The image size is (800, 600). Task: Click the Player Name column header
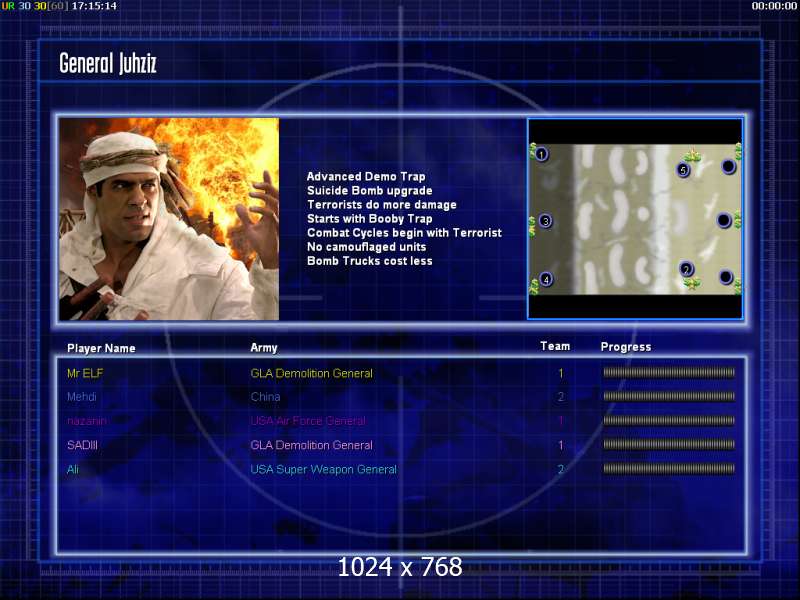pyautogui.click(x=101, y=348)
